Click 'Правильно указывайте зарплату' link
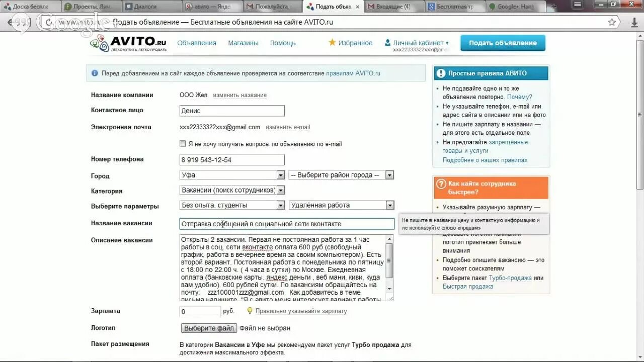 [x=301, y=311]
